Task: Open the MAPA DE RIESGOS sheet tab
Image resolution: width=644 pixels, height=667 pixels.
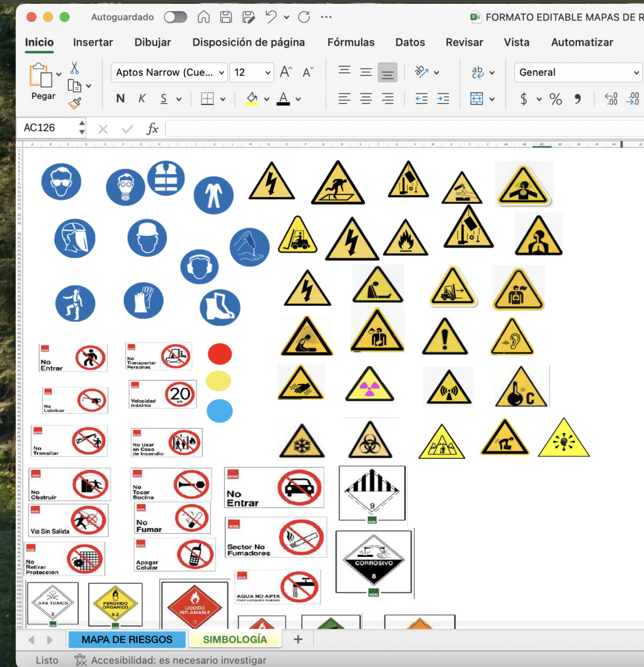Action: click(x=127, y=639)
